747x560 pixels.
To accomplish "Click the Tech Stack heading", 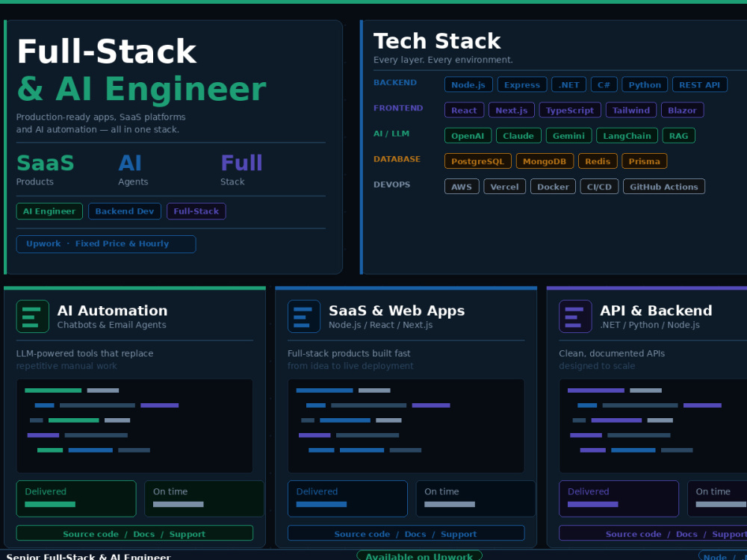I will click(x=437, y=41).
